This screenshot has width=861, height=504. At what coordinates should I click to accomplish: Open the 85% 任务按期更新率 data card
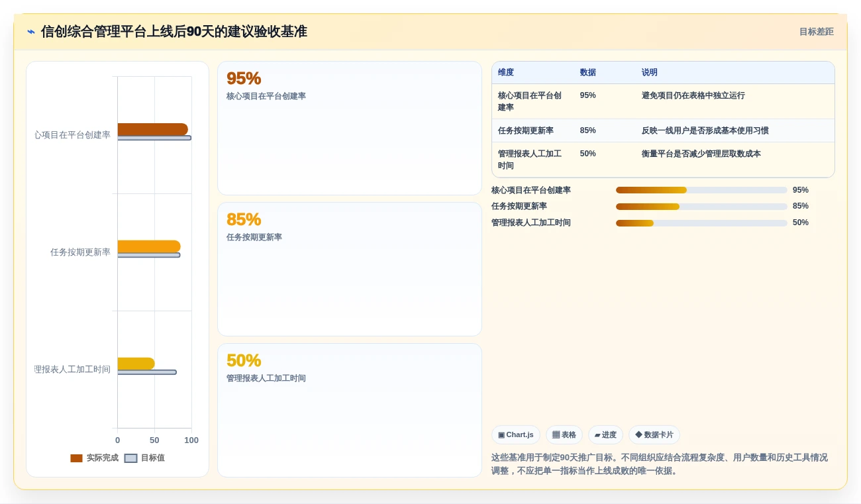pos(350,270)
